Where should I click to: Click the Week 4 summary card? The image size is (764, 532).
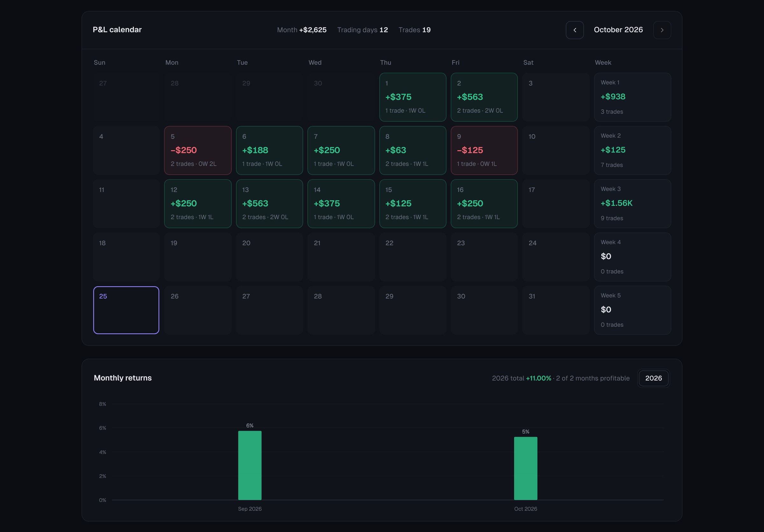[x=632, y=257]
